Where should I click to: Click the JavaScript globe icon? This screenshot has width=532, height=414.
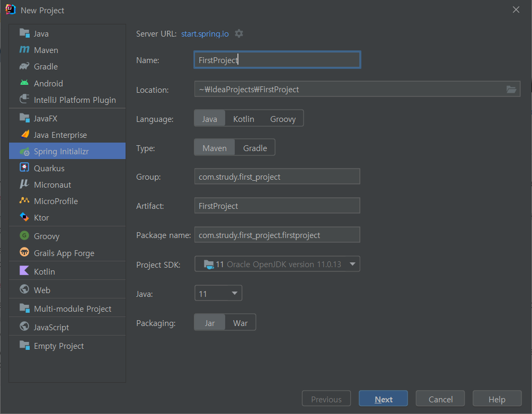pos(24,327)
